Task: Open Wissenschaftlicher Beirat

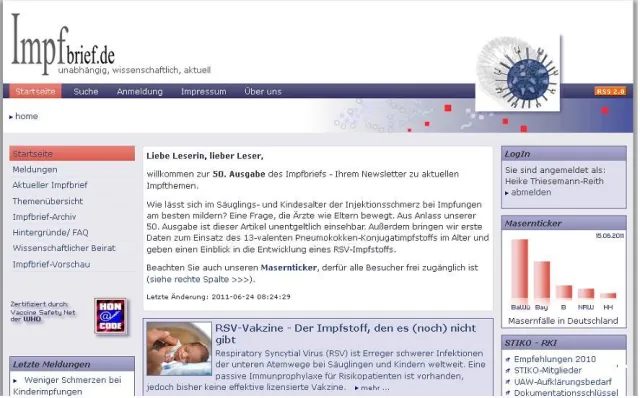Action: point(64,248)
